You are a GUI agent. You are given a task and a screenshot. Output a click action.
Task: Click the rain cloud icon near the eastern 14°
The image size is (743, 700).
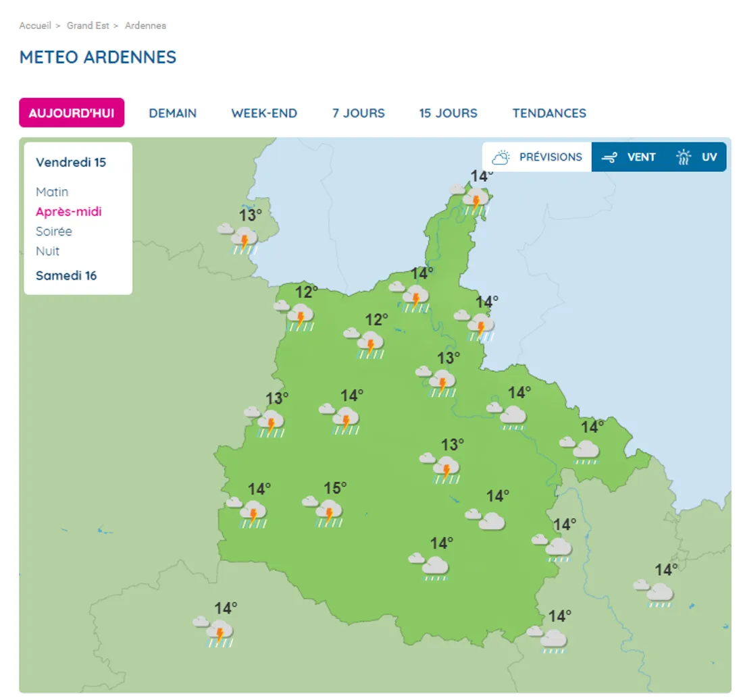tap(586, 451)
